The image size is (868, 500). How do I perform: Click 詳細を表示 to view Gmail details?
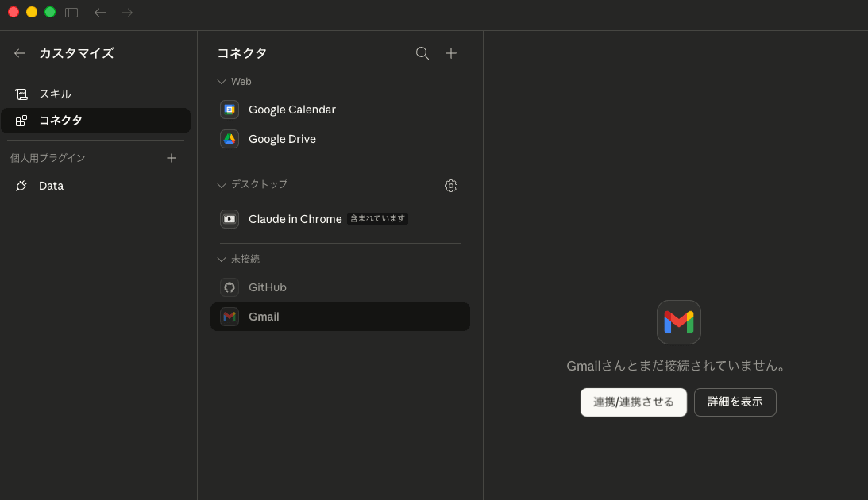click(735, 402)
